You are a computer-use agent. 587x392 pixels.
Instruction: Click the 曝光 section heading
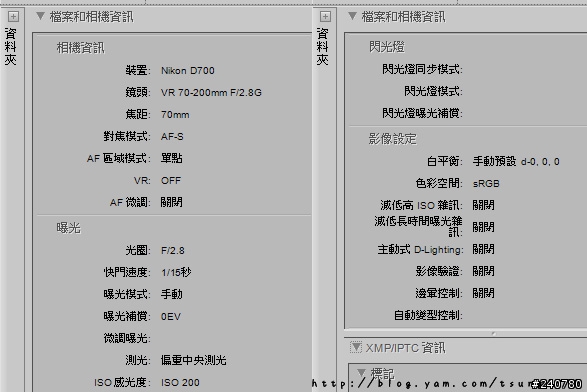click(69, 228)
